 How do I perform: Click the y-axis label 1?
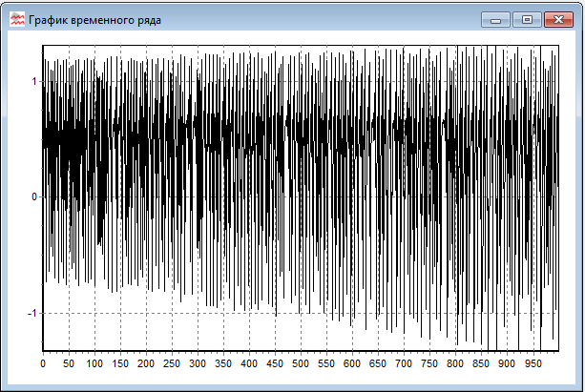coord(34,81)
